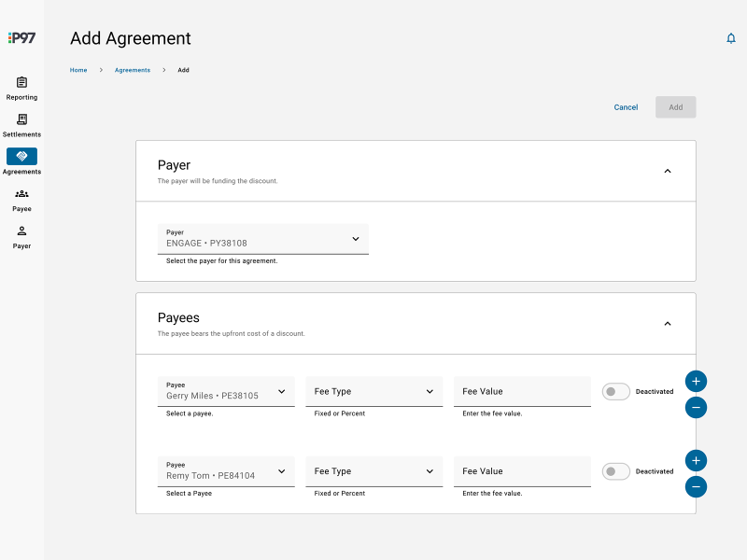Remove the Remy Tom row with the minus icon
This screenshot has width=747, height=560.
pyautogui.click(x=696, y=486)
